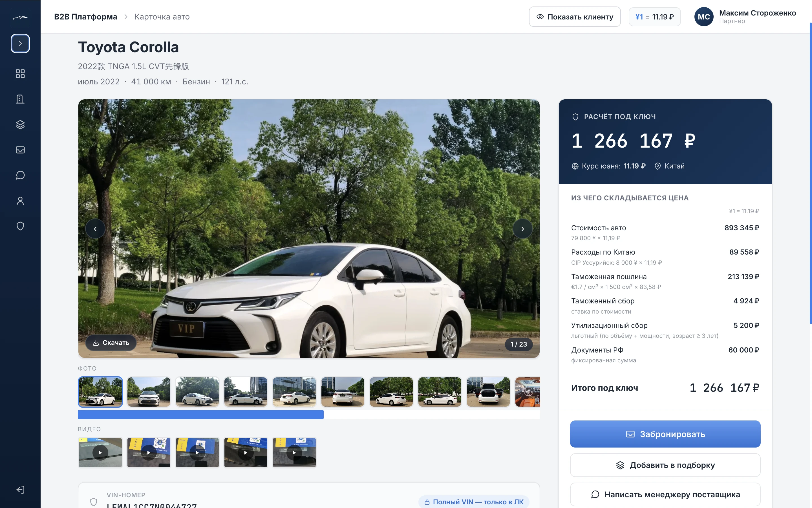Click the Стоимость авто 893 345 ₽ value
Viewport: 812px width, 508px height.
(742, 228)
